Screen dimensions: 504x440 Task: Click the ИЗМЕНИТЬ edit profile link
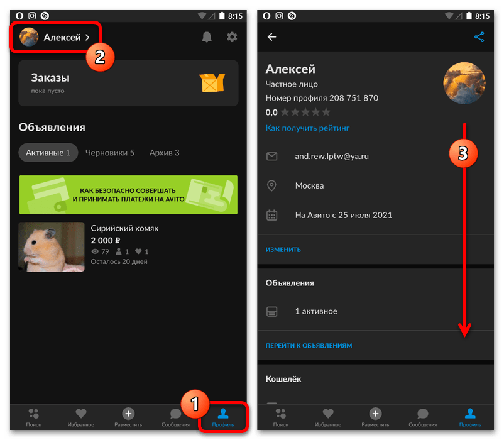(283, 250)
